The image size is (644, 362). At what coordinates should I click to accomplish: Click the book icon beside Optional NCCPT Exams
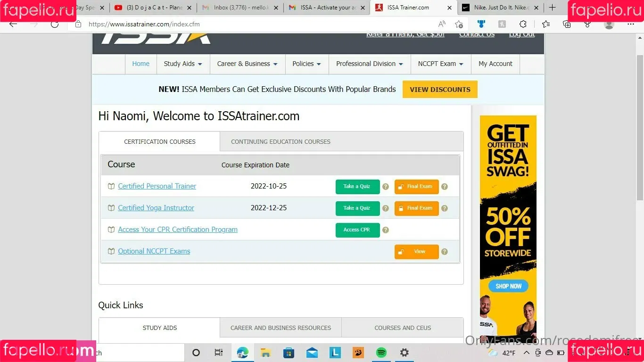pyautogui.click(x=111, y=251)
